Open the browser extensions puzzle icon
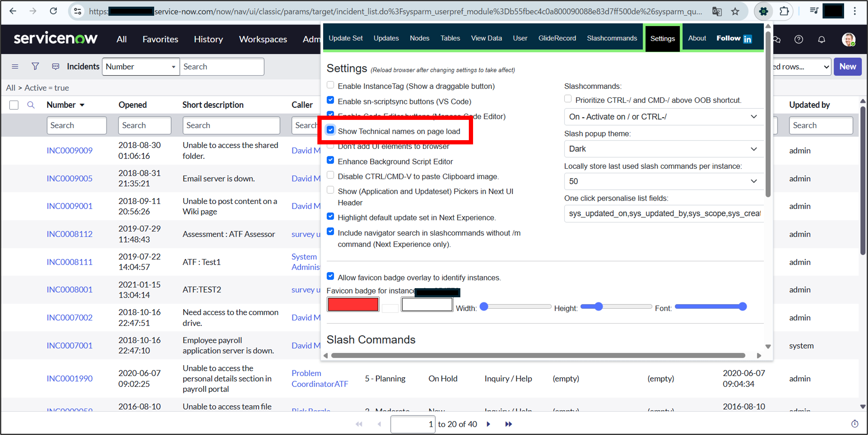The width and height of the screenshot is (868, 435). (x=784, y=12)
